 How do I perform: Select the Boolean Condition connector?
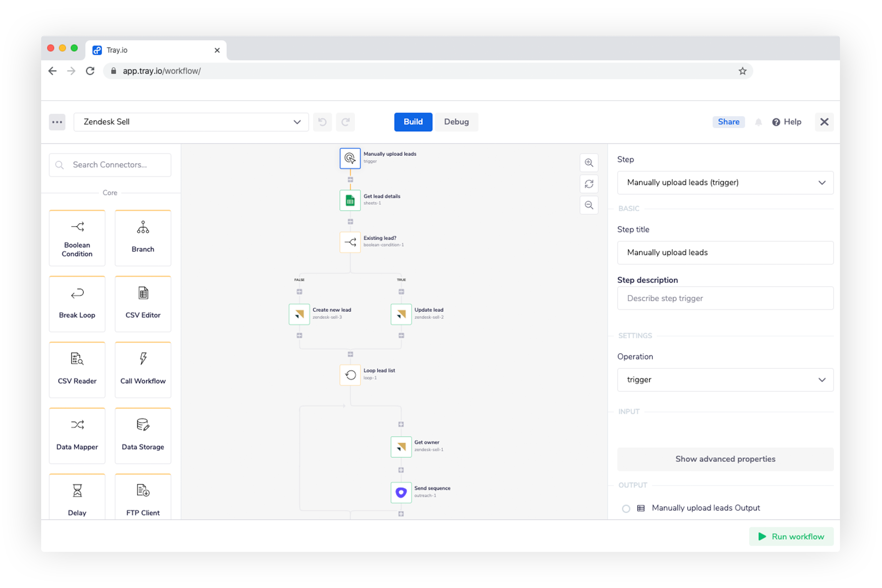77,238
